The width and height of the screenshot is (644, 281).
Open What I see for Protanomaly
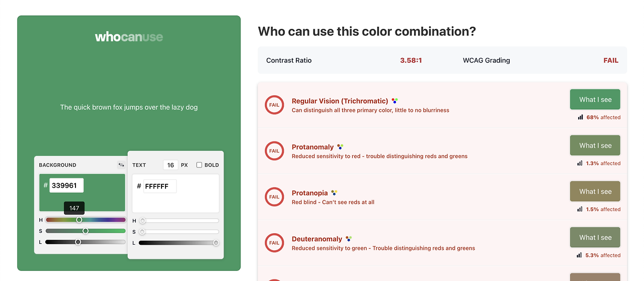pyautogui.click(x=595, y=146)
